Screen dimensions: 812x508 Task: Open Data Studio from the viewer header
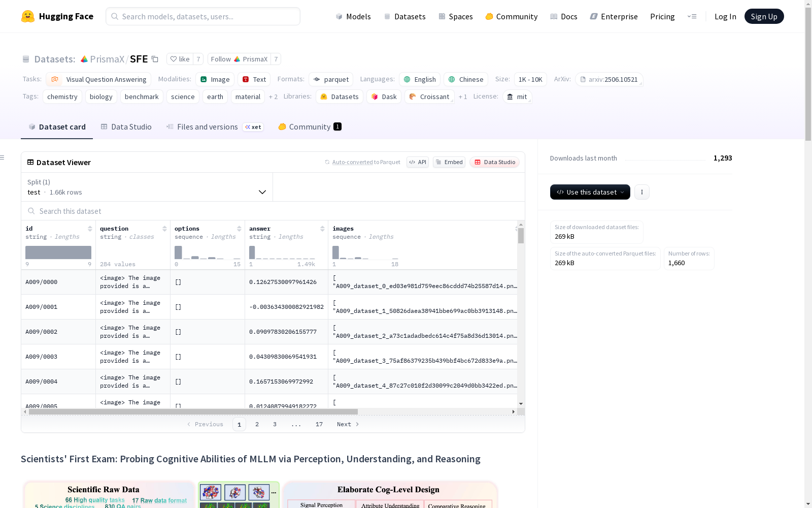click(495, 162)
